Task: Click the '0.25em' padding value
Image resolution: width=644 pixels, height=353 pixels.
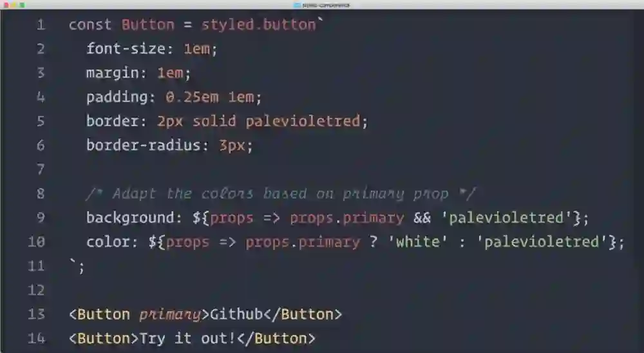Action: 192,97
